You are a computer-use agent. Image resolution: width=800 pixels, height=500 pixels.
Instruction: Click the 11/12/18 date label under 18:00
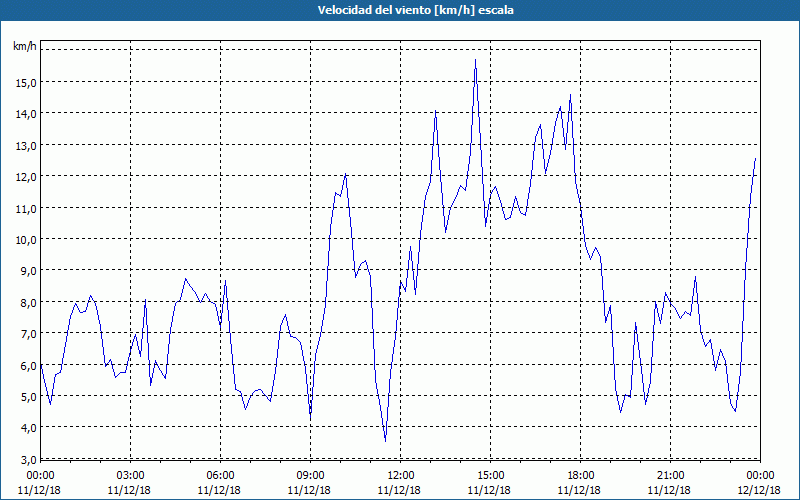click(x=580, y=489)
